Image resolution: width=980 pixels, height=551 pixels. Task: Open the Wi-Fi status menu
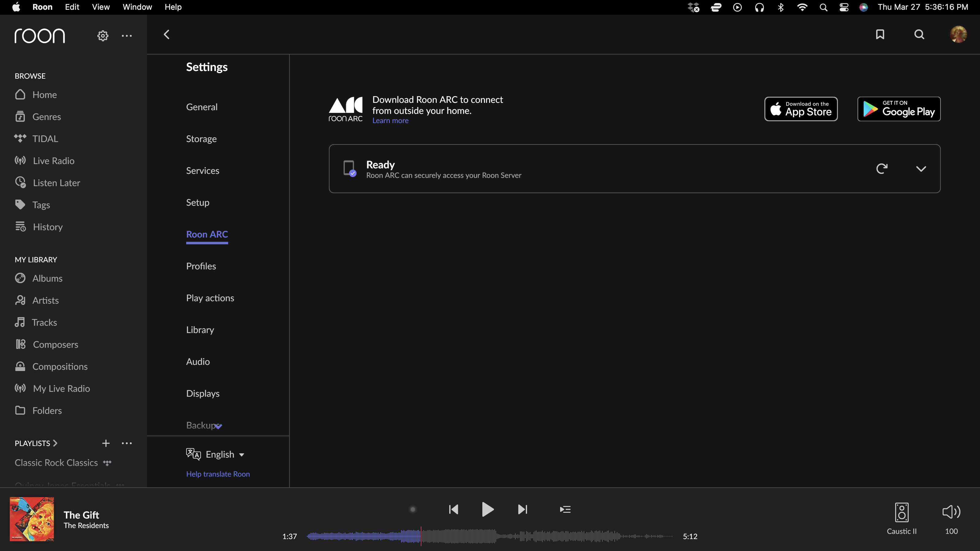point(802,7)
